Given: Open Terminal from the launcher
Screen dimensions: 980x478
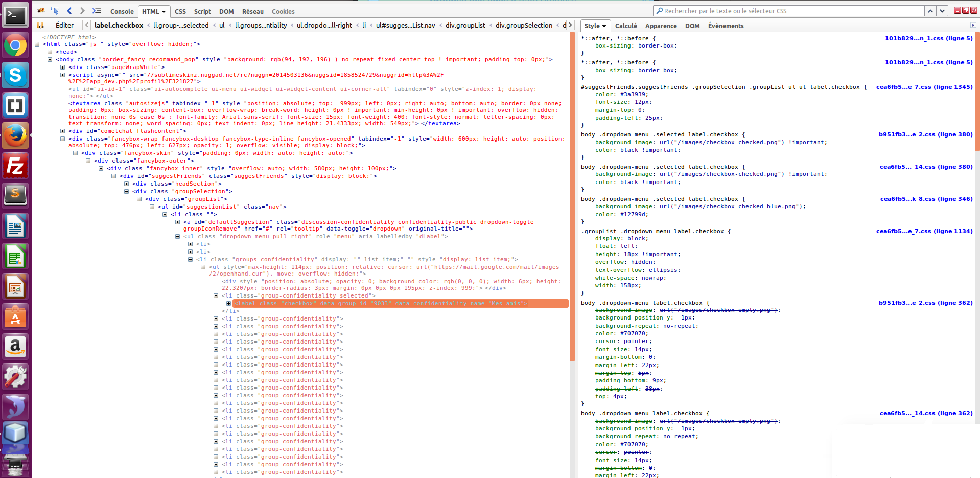Looking at the screenshot, I should [15, 16].
